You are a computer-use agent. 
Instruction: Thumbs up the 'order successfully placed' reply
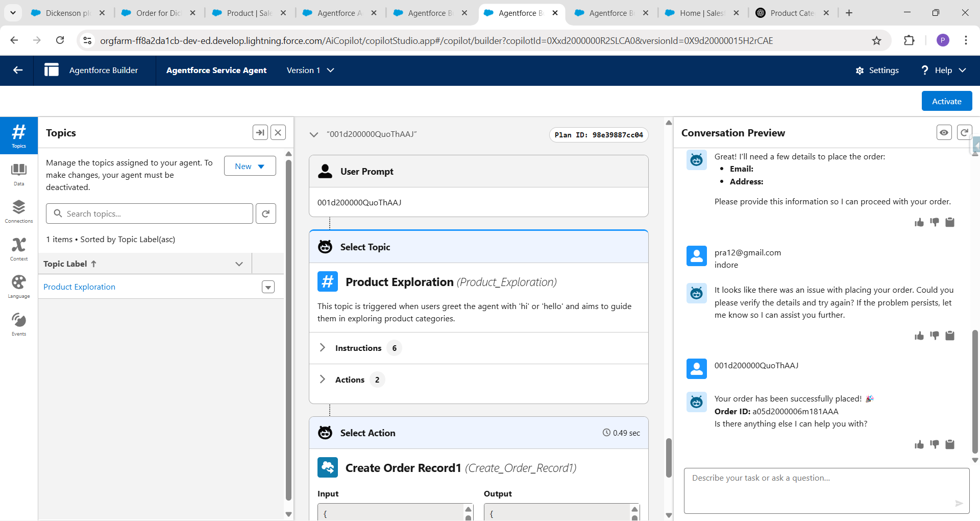pyautogui.click(x=919, y=444)
